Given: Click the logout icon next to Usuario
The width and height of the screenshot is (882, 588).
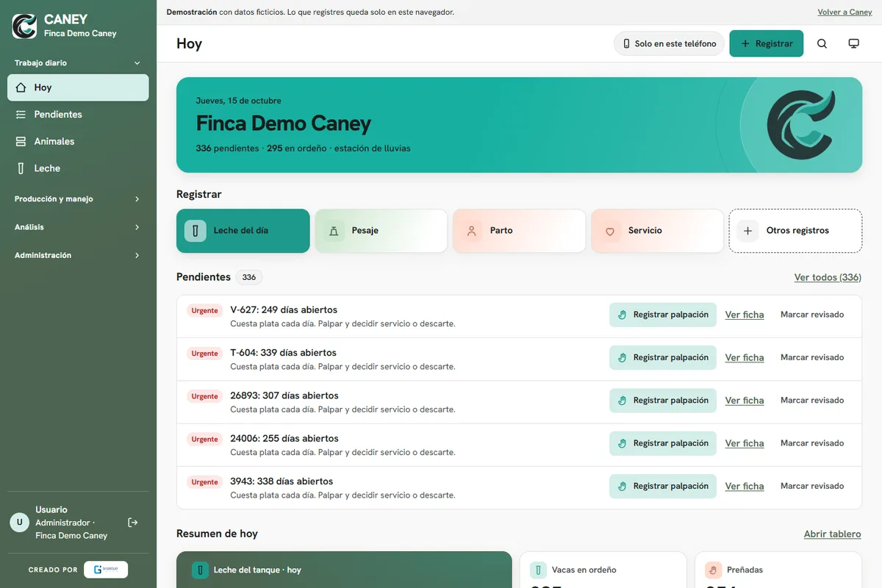Looking at the screenshot, I should [133, 523].
